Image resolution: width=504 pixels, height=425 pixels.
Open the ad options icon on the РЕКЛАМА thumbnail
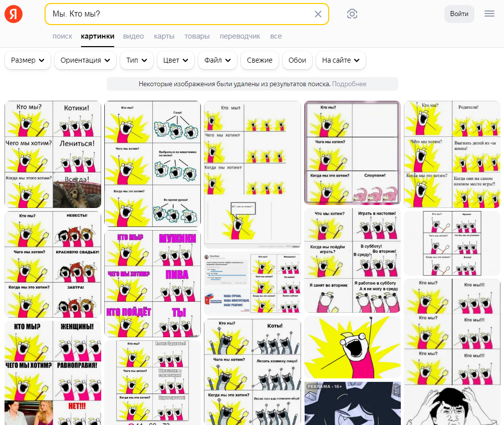point(396,390)
